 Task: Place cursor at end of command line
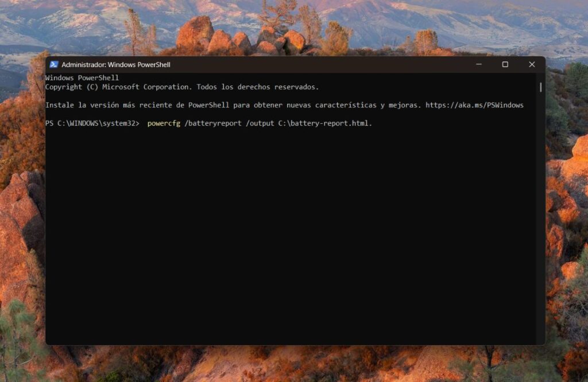pos(374,123)
